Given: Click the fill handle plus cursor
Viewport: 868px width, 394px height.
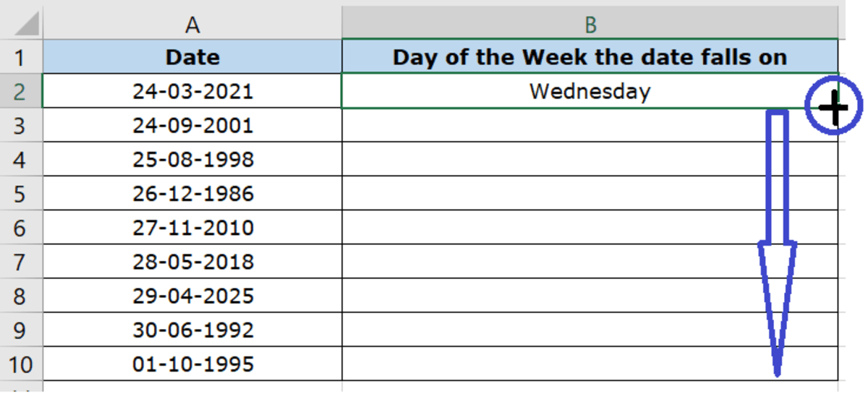Looking at the screenshot, I should pyautogui.click(x=835, y=109).
